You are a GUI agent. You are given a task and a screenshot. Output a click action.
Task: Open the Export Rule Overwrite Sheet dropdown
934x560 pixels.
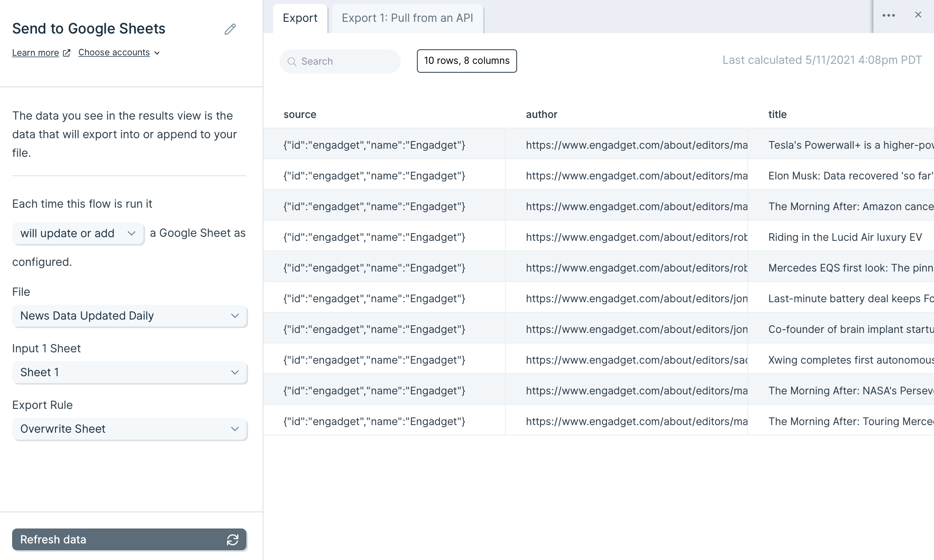tap(129, 429)
